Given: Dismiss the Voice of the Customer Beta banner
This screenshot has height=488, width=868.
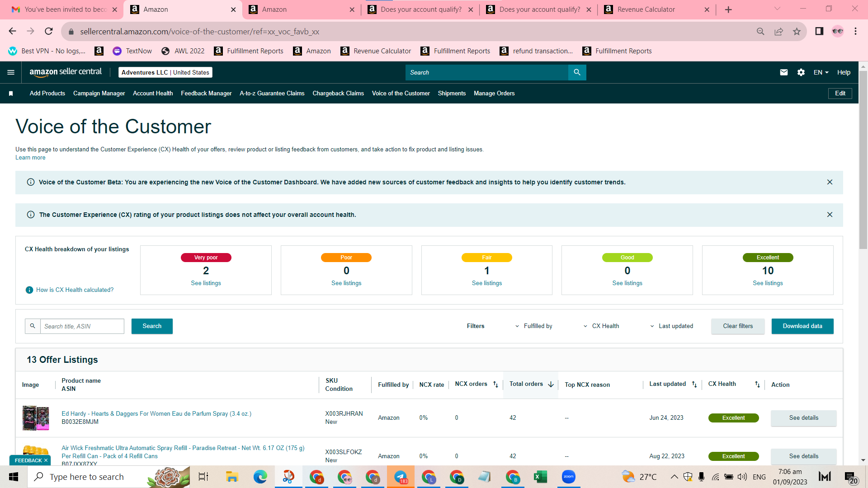Looking at the screenshot, I should [830, 182].
